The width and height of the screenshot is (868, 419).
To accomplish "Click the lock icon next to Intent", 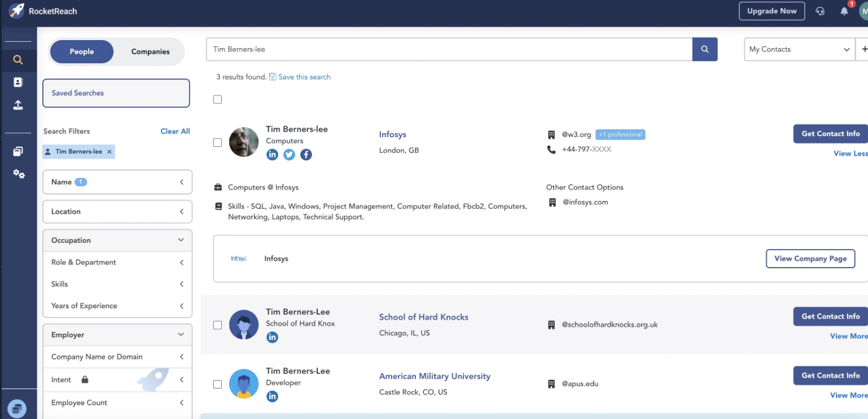I will (x=85, y=379).
